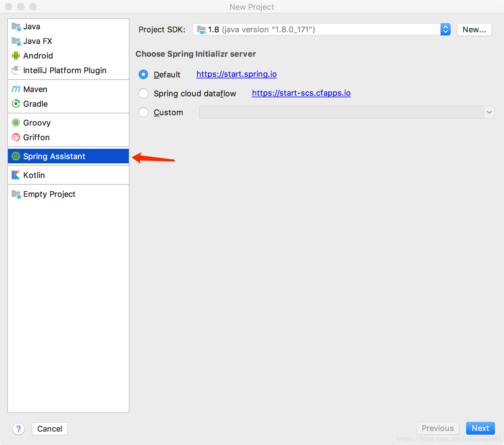The image size is (504, 445).
Task: Click the Next button
Action: pyautogui.click(x=480, y=428)
